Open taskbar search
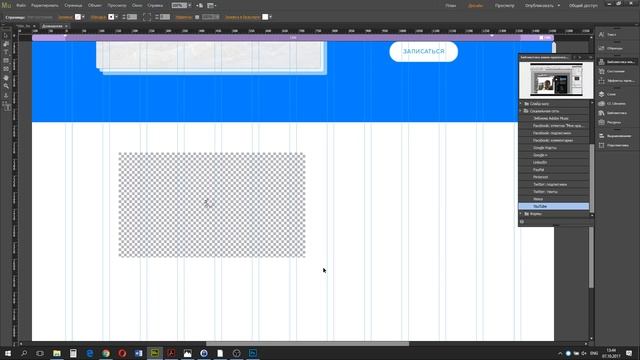Image resolution: width=640 pixels, height=360 pixels. click(24, 353)
